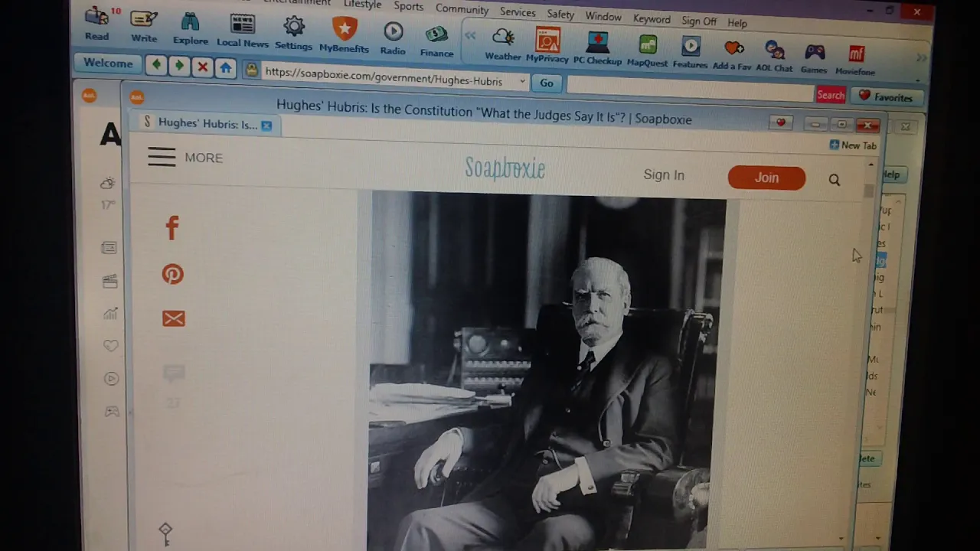980x551 pixels.
Task: Collapse toolbar with left double chevron
Action: click(x=470, y=35)
